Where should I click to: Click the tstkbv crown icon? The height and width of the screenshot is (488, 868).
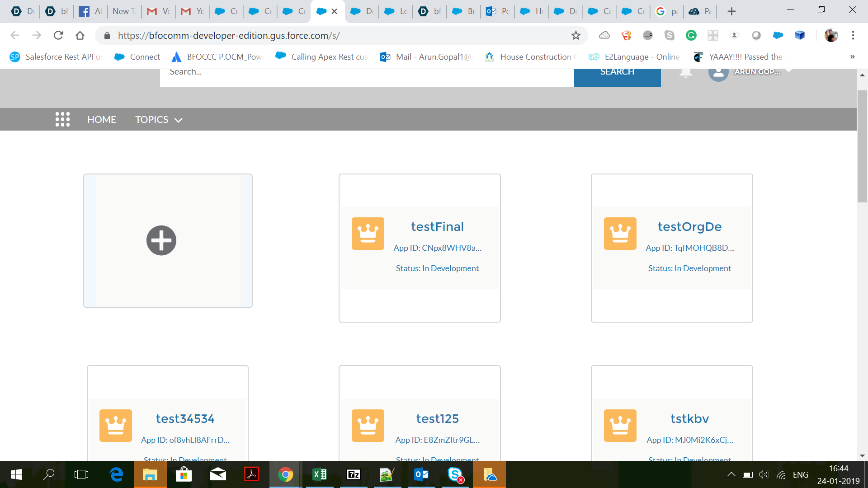click(x=620, y=425)
